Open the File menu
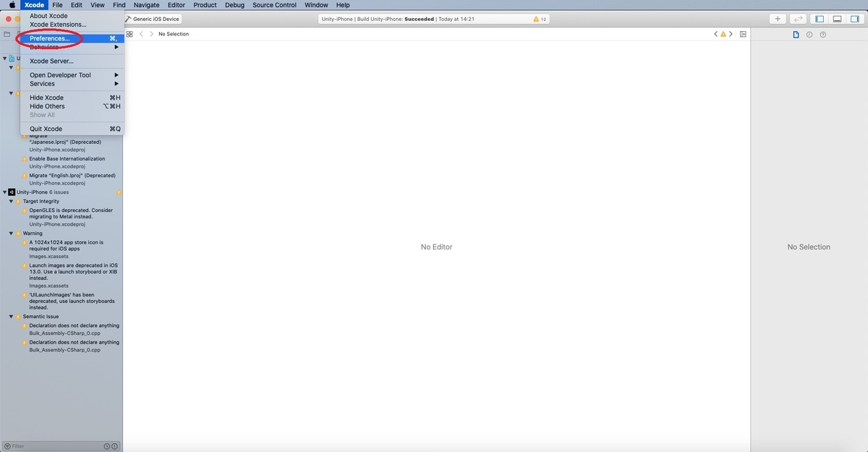This screenshot has width=868, height=452. (x=57, y=5)
